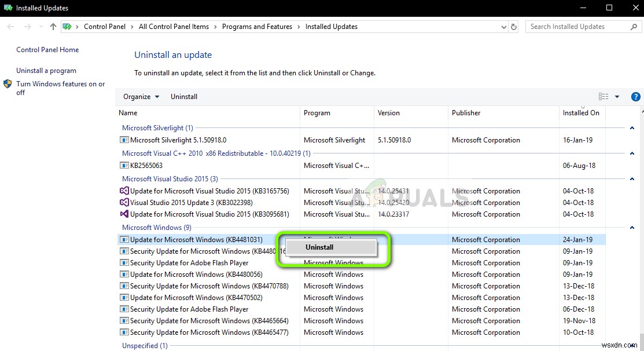Open the address bar history dropdown

[x=503, y=27]
